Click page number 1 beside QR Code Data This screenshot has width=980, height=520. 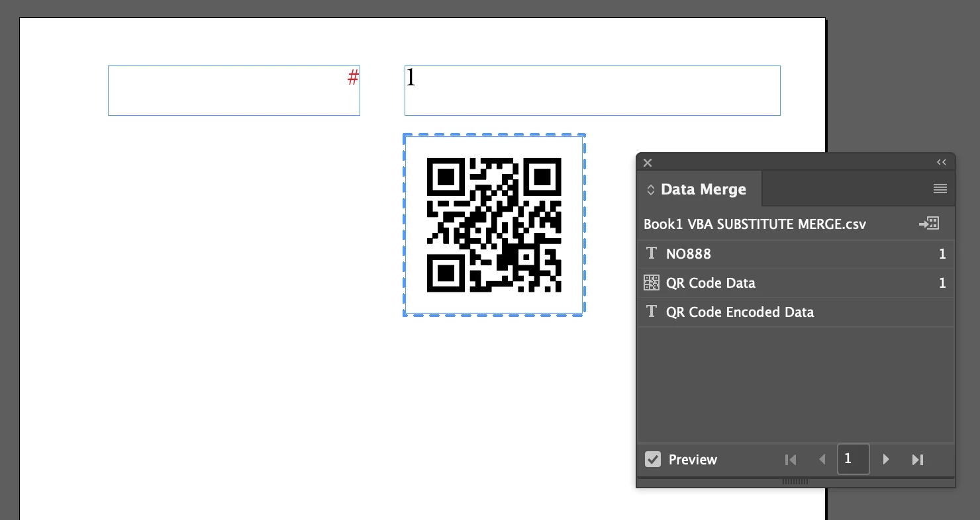tap(942, 283)
